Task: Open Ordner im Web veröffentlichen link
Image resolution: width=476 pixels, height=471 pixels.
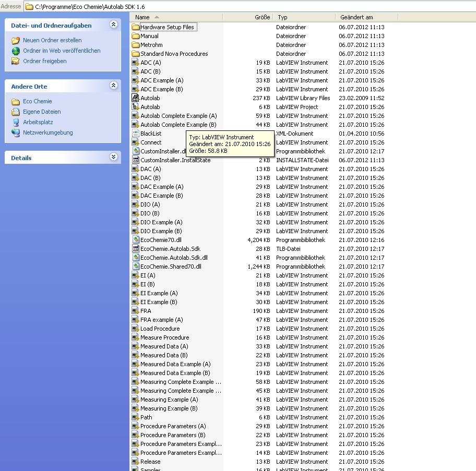Action: click(62, 51)
